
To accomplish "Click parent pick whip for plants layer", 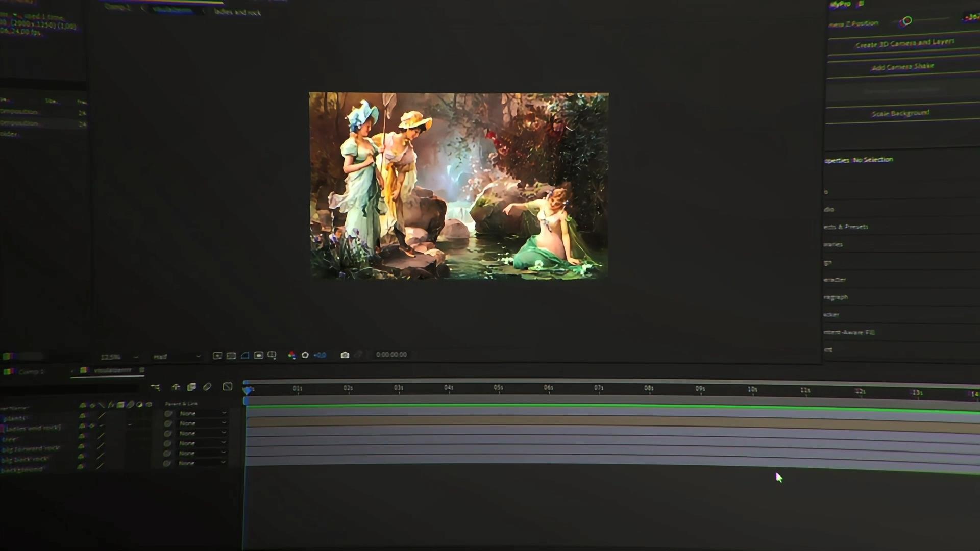I will pyautogui.click(x=168, y=414).
